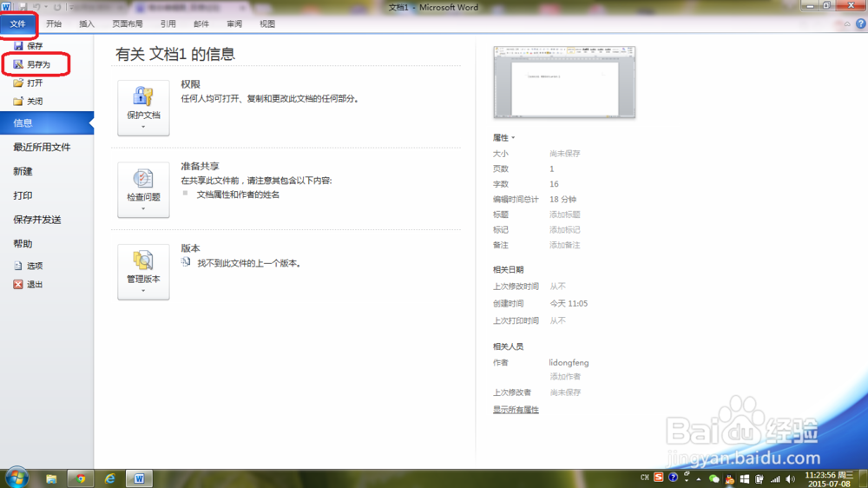Click the Undo arrow in the title bar

[x=36, y=7]
